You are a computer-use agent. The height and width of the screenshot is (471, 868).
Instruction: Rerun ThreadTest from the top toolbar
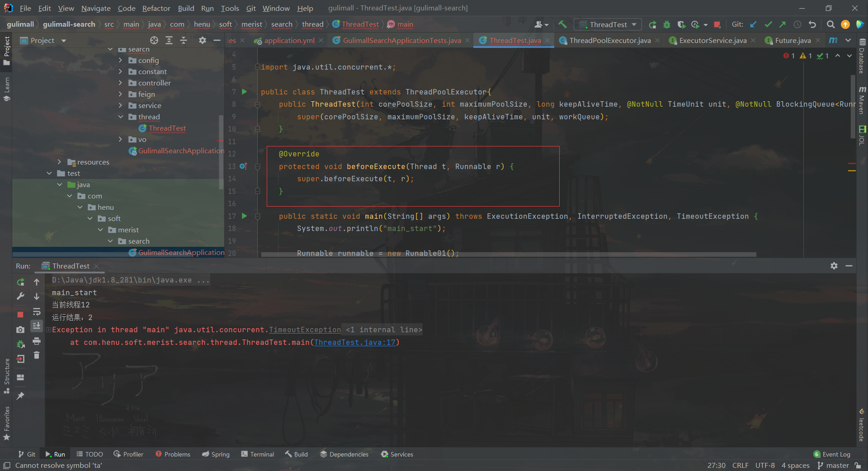tap(652, 24)
